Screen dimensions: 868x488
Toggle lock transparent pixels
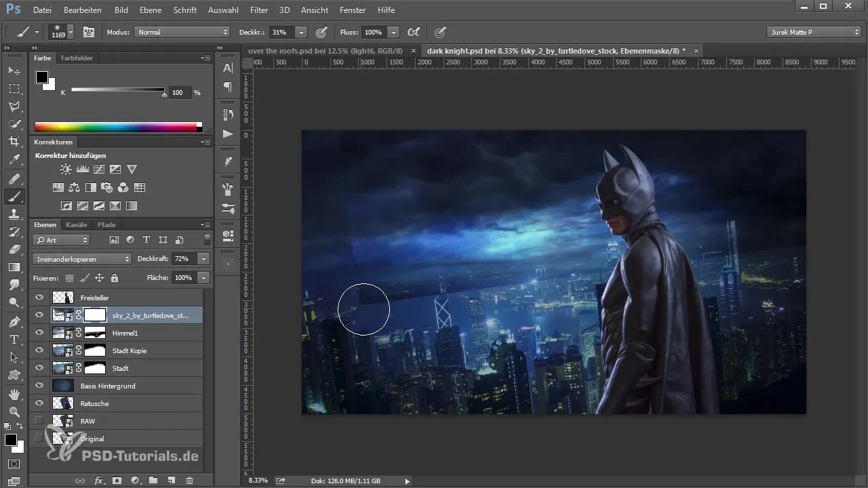(69, 278)
